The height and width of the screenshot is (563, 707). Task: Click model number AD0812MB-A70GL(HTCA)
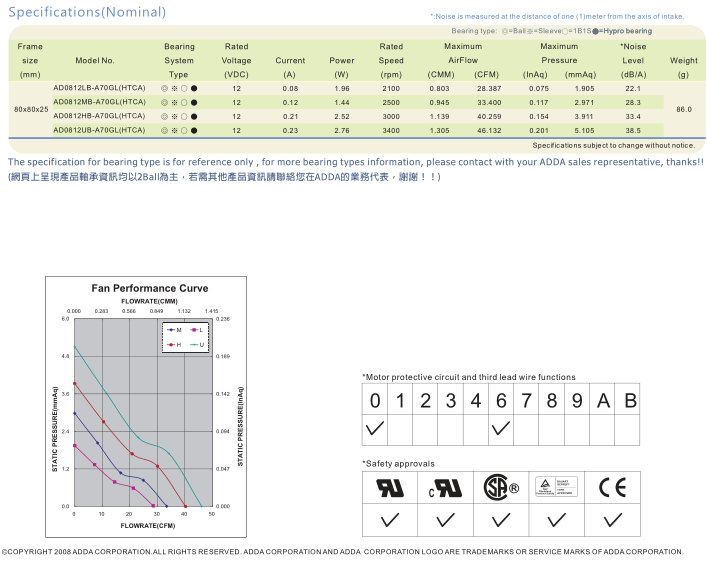coord(99,102)
